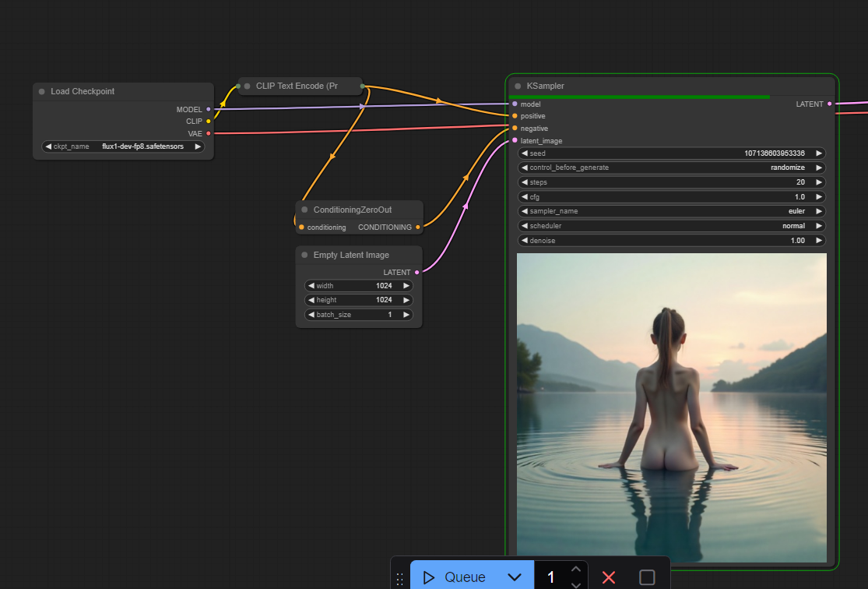Decrement seed with its left arrow
This screenshot has width=868, height=589.
(524, 153)
